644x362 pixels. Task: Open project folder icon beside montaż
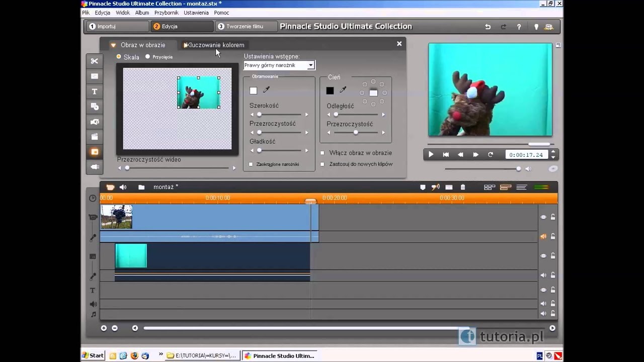click(141, 187)
